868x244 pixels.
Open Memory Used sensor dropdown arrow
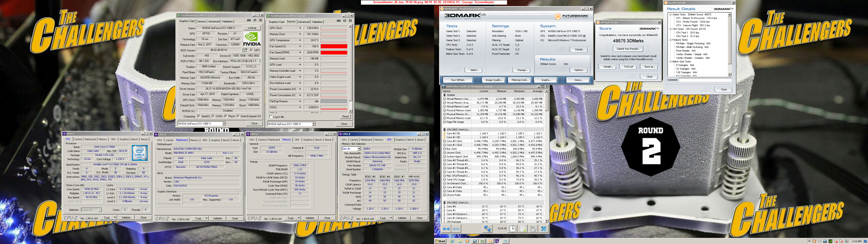[300, 59]
